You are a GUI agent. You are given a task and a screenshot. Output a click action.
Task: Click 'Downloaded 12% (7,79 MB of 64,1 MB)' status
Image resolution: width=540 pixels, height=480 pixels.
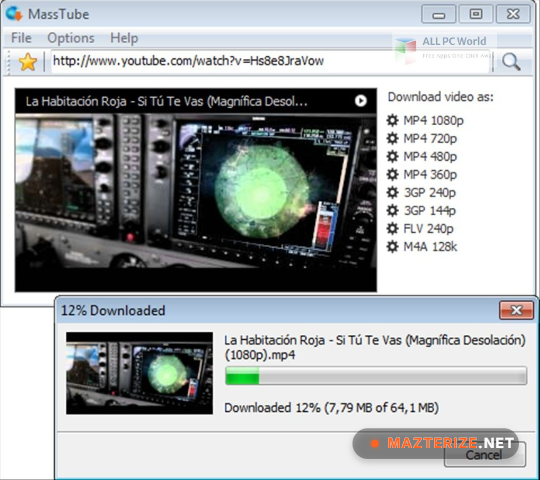pos(331,408)
